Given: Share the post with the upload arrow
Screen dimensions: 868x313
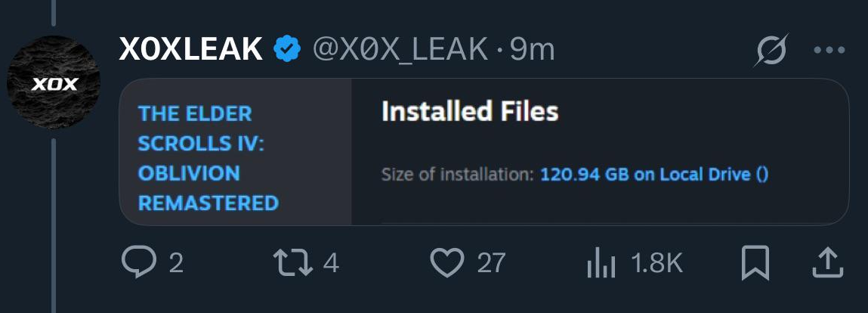Looking at the screenshot, I should (827, 263).
